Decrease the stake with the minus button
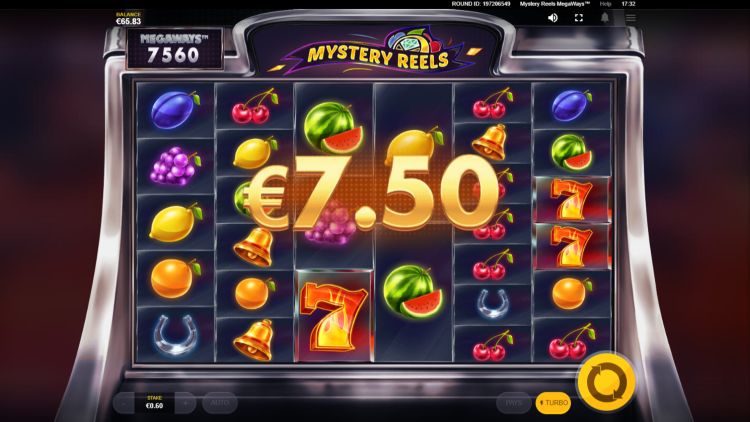Viewport: 750px width, 422px height. (124, 403)
